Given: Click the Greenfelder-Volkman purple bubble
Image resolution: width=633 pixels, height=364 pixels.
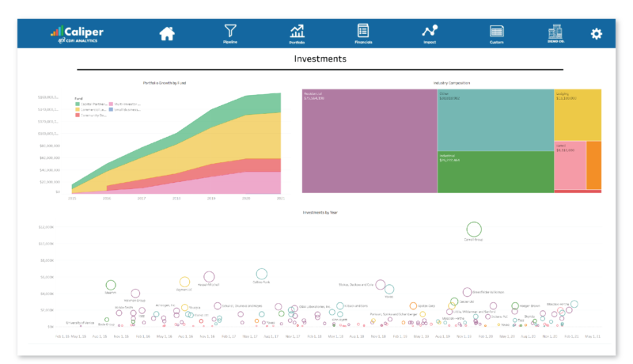Looking at the screenshot, I should pos(467,292).
